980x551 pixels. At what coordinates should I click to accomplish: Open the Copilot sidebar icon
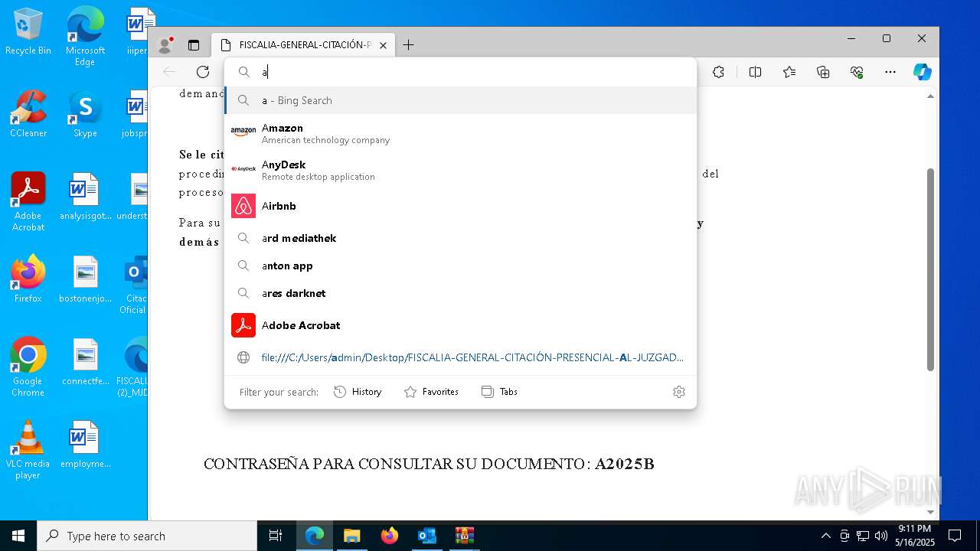click(923, 72)
